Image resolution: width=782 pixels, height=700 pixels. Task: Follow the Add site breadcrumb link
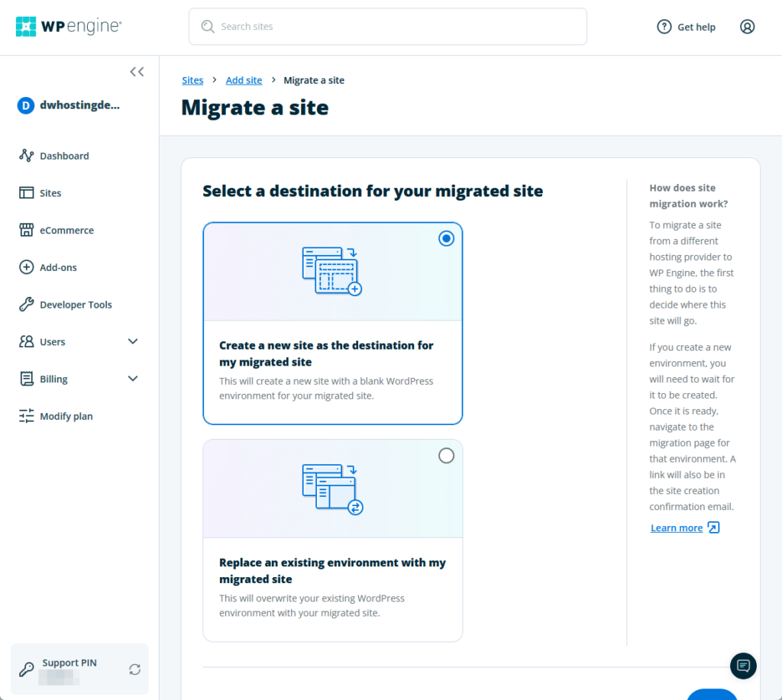pyautogui.click(x=244, y=80)
